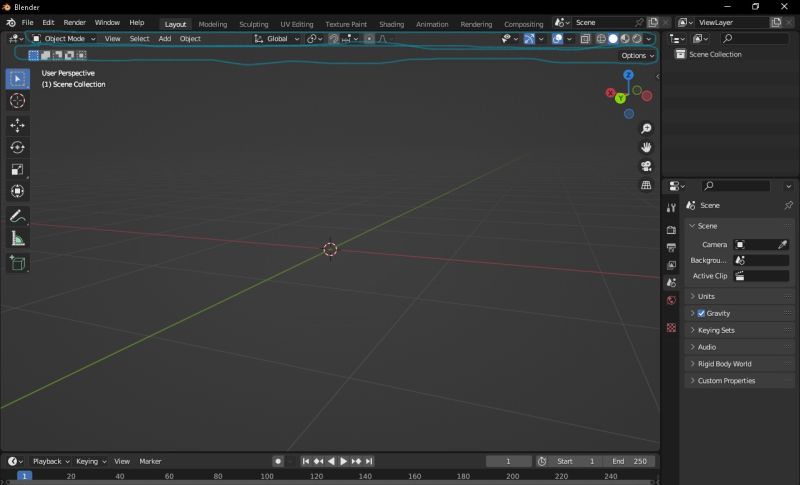800x485 pixels.
Task: Enable the Gravity checkbox
Action: pos(701,313)
